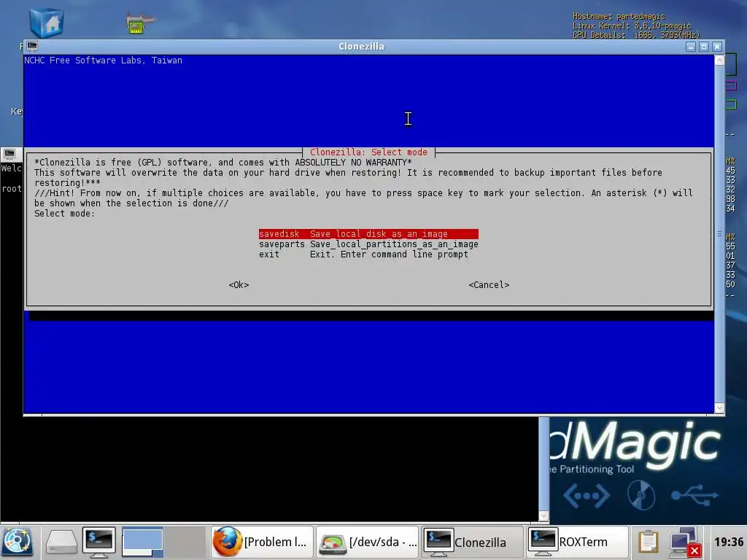Open the Clonezilla window menu icon
This screenshot has height=560, width=747.
click(x=32, y=46)
